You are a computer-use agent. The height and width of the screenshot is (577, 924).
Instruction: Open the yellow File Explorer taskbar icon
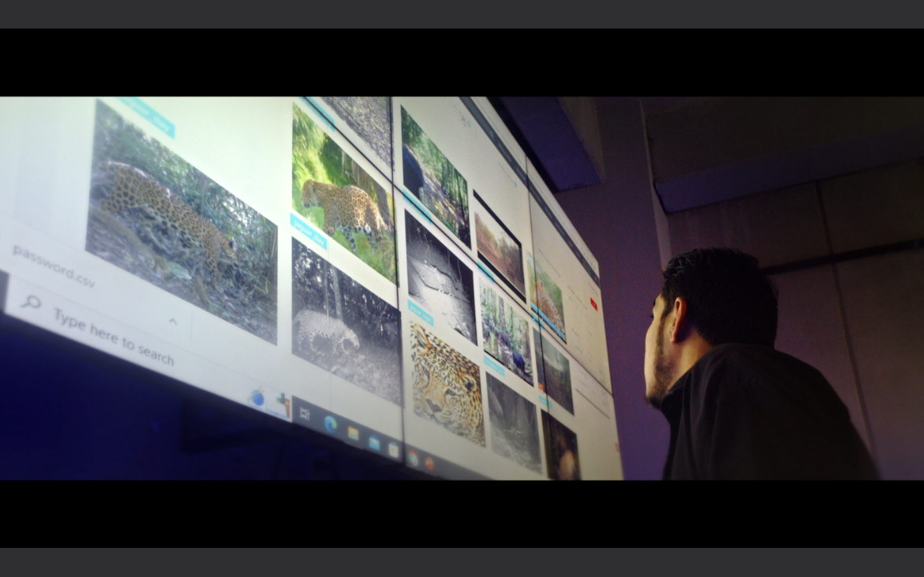pos(353,433)
